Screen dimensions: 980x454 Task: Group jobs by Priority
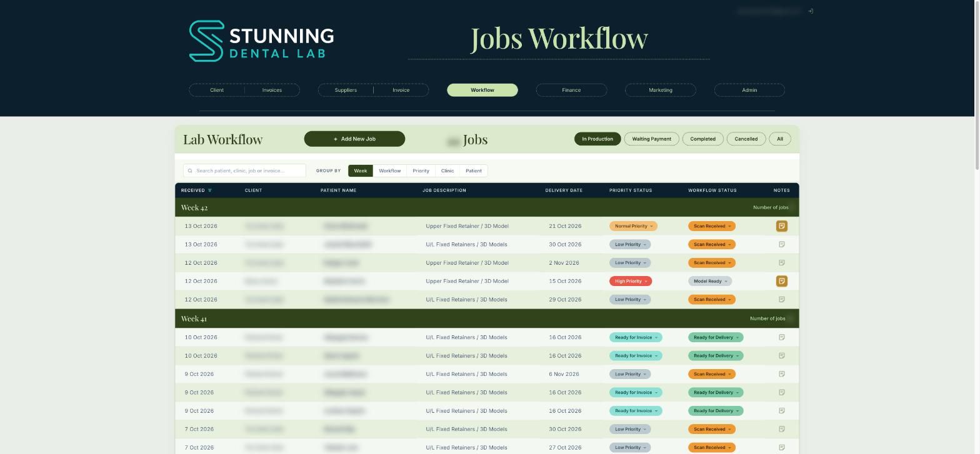click(x=421, y=170)
